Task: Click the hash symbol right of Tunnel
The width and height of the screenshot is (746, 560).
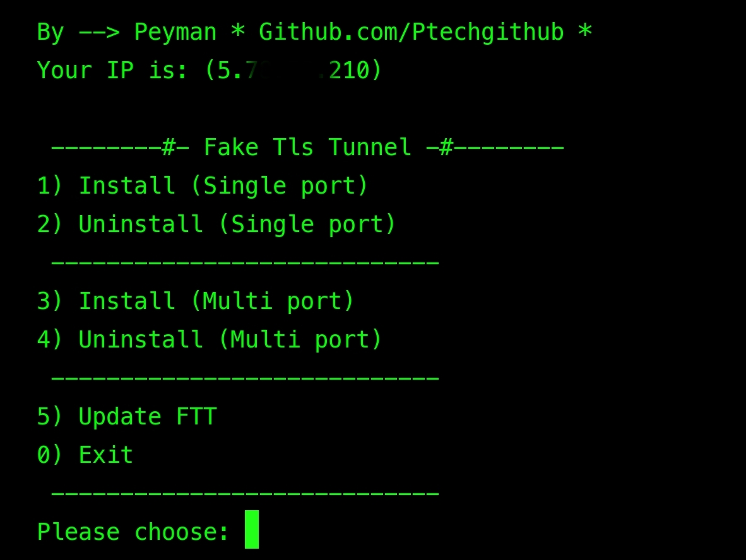Action: point(446,147)
